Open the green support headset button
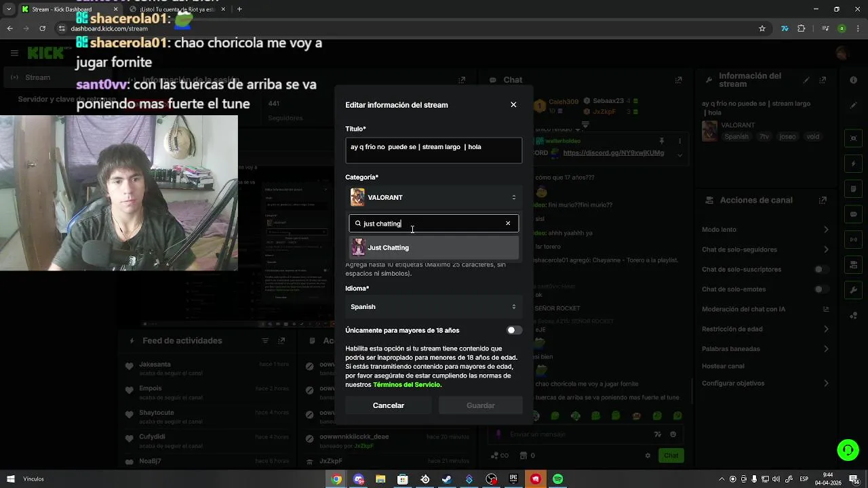 (848, 449)
